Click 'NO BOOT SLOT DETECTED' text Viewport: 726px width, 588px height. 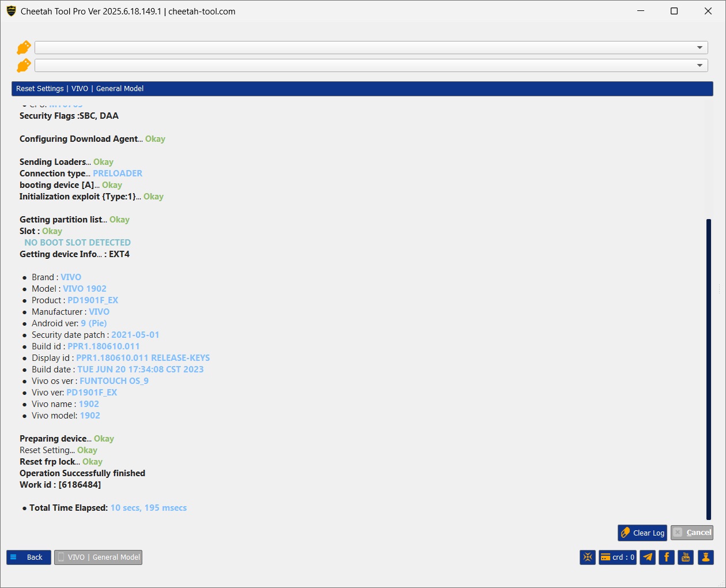click(x=78, y=243)
